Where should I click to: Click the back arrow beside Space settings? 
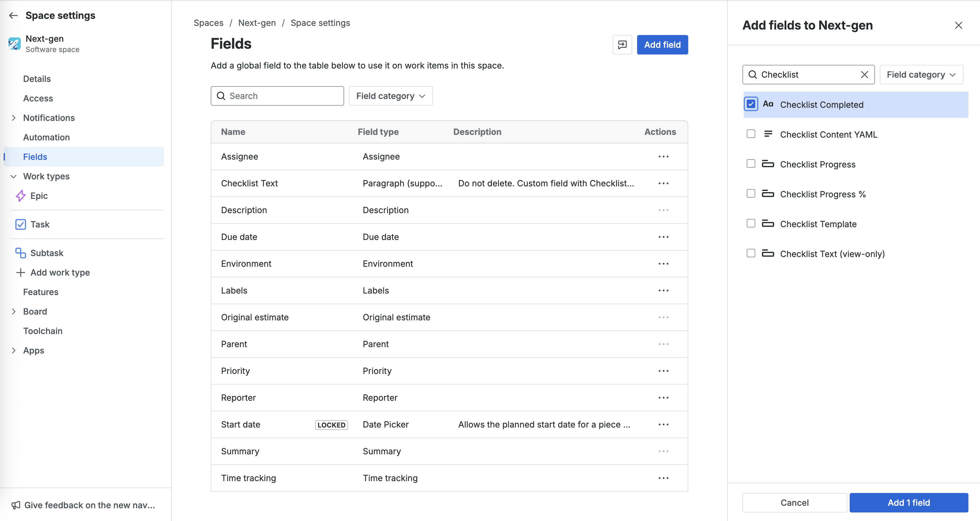(13, 15)
